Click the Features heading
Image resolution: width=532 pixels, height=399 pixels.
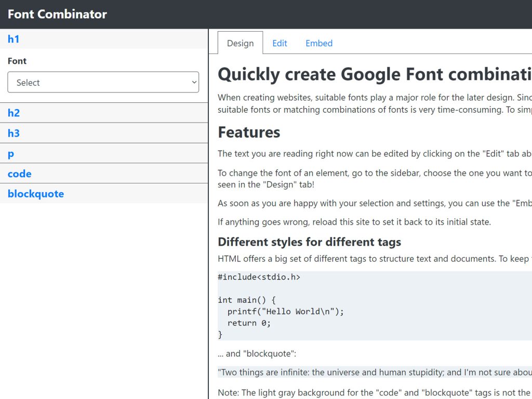coord(249,132)
